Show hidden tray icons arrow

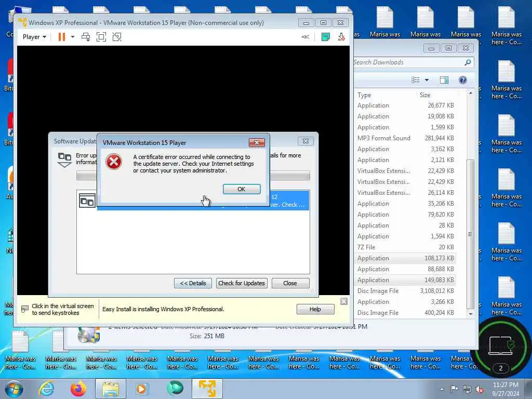442,389
